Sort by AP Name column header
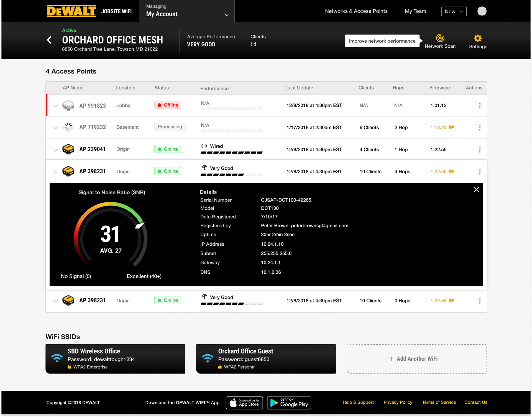532x417 pixels. [x=73, y=88]
